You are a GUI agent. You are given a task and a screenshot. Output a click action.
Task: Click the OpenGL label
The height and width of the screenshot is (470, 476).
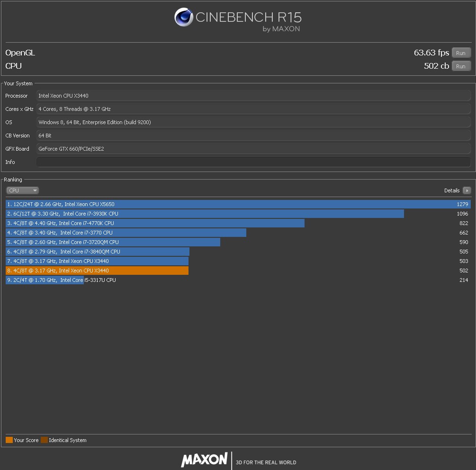tap(20, 53)
